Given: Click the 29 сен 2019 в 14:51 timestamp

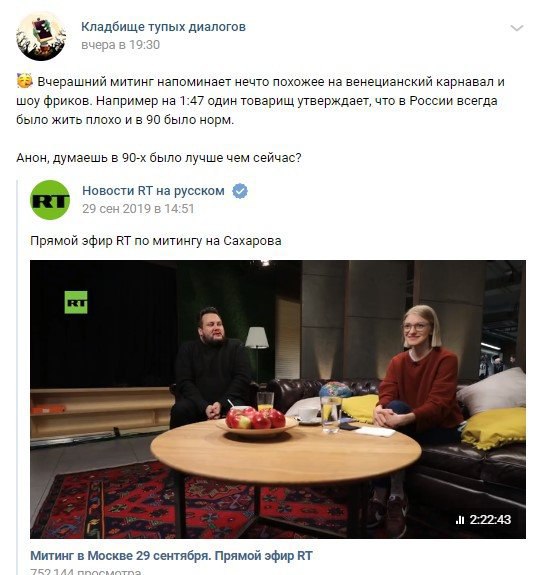Looking at the screenshot, I should (x=138, y=209).
